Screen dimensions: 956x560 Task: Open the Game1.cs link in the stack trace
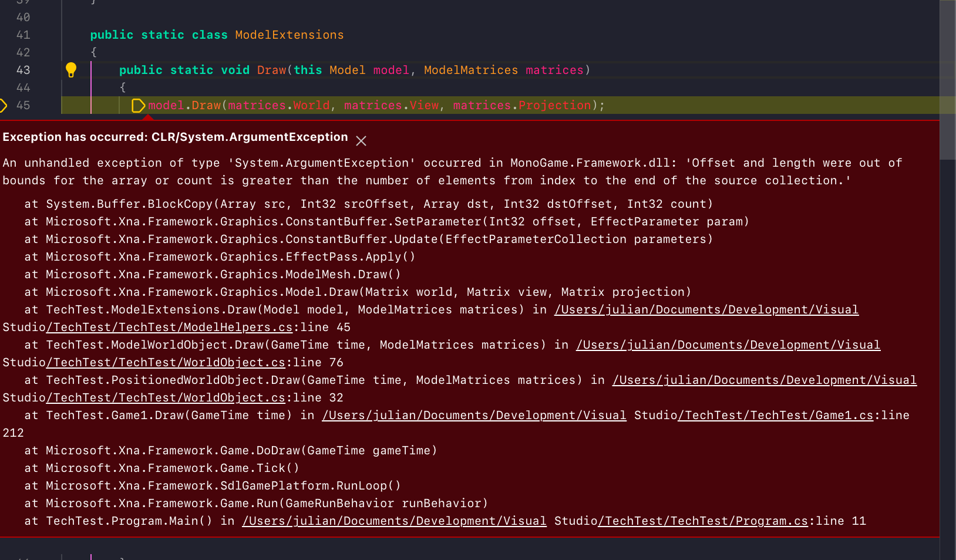tap(776, 415)
